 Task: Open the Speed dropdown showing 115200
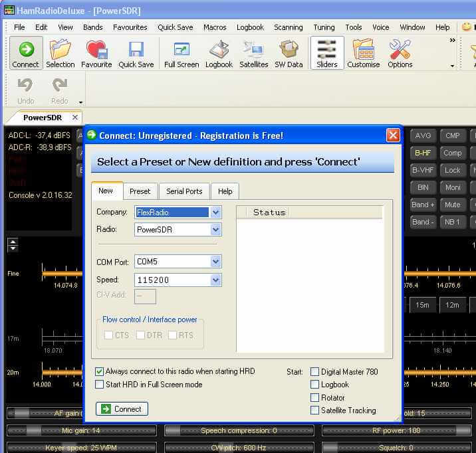[x=215, y=280]
